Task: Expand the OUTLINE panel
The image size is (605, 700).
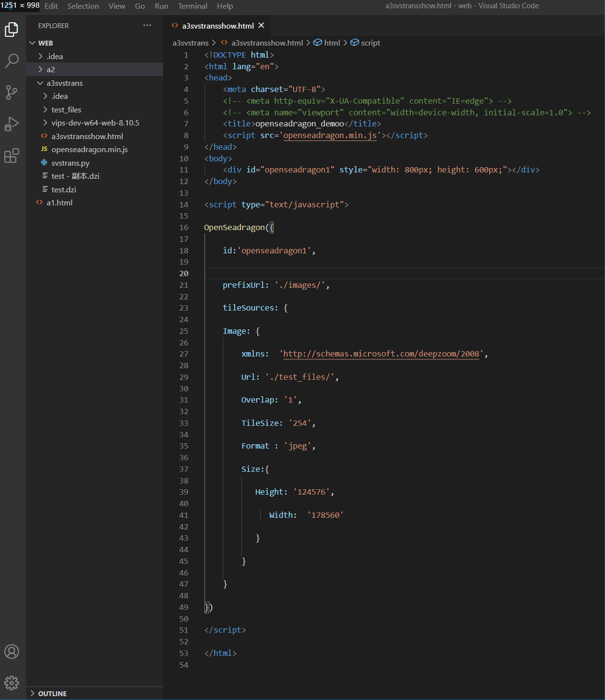Action: coord(95,693)
